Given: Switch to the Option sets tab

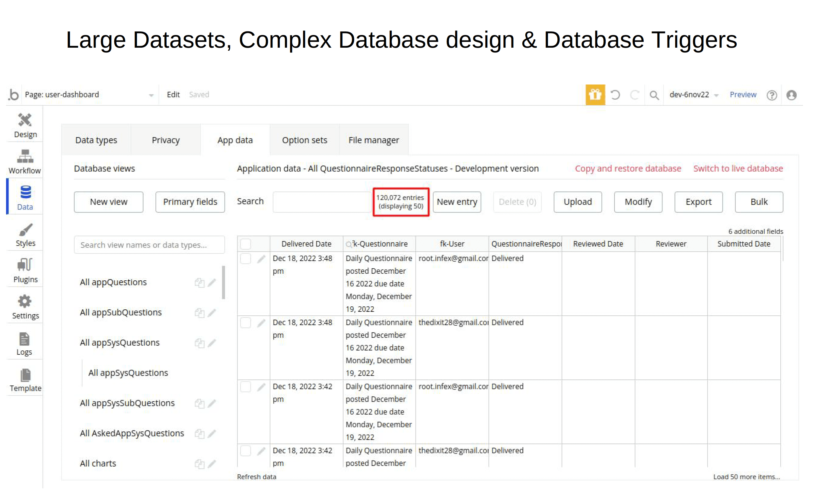Looking at the screenshot, I should (304, 140).
